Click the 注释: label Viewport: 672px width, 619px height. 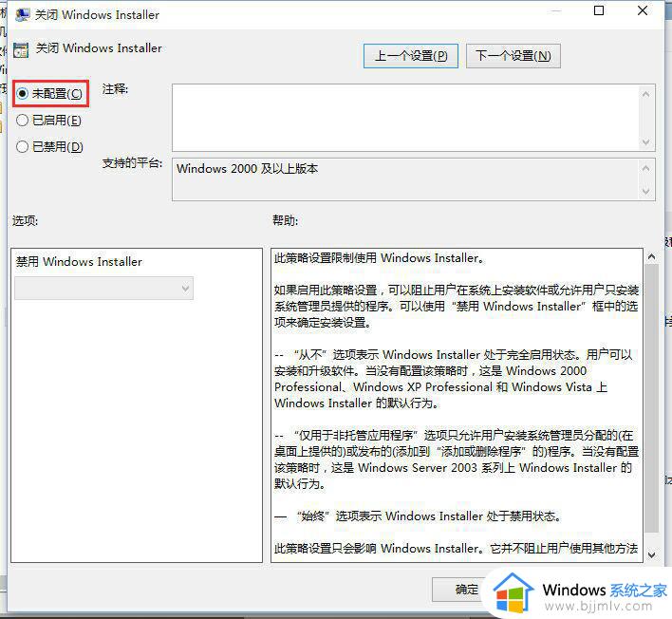[x=115, y=89]
